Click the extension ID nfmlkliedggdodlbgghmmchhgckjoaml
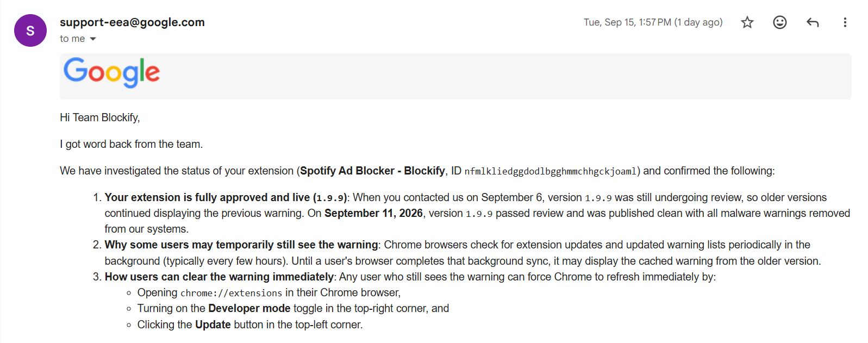 coord(550,172)
